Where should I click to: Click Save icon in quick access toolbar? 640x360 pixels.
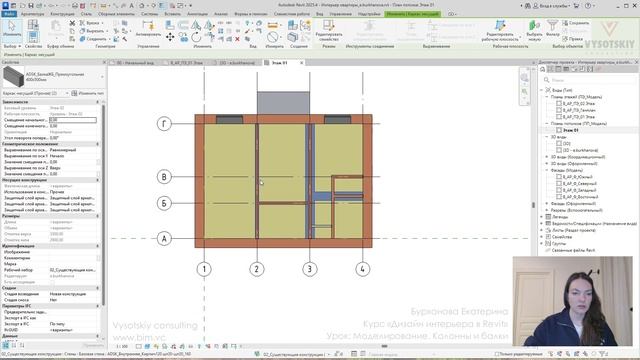(x=31, y=6)
